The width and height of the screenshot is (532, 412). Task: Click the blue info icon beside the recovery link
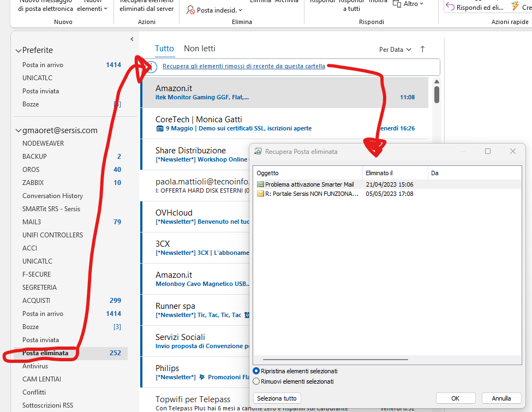[x=151, y=67]
